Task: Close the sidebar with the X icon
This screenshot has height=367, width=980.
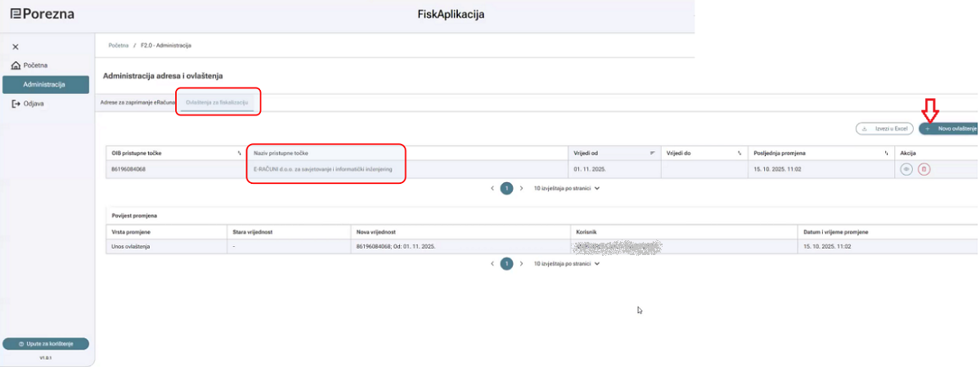Action: 16,47
